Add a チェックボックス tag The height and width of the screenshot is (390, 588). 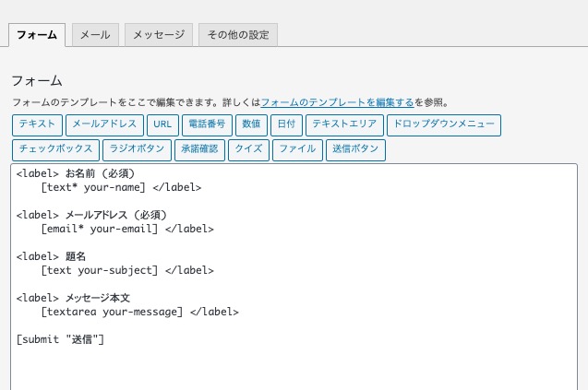(55, 150)
